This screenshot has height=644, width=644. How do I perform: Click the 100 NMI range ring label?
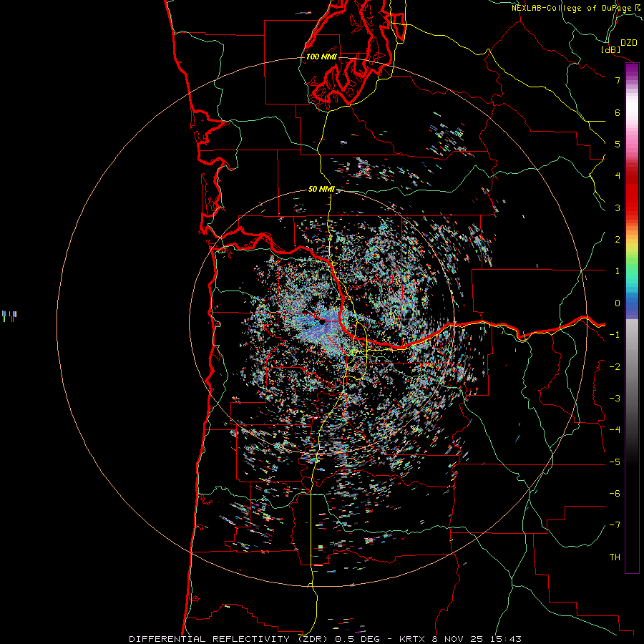(321, 57)
